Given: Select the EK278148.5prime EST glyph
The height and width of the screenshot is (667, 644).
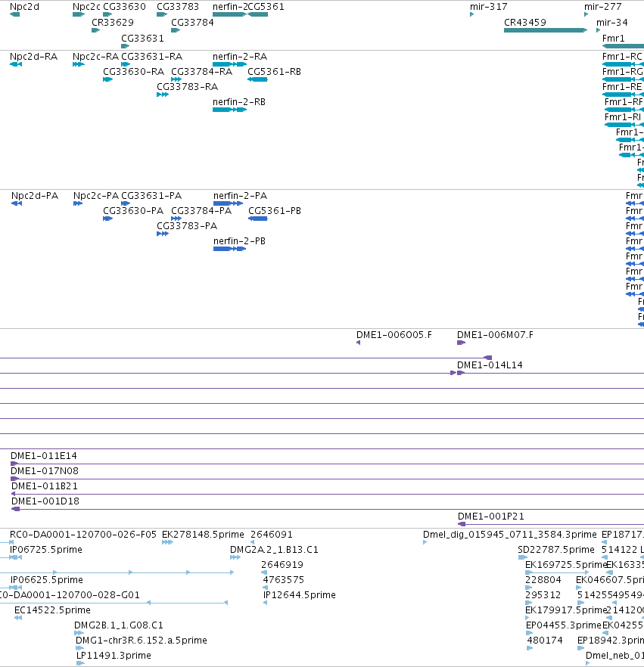Looking at the screenshot, I should tap(167, 542).
